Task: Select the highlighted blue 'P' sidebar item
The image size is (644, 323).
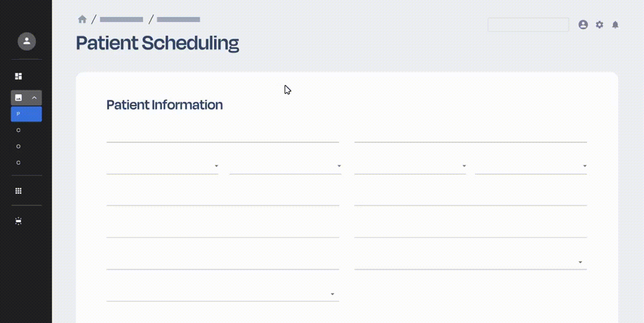Action: 26,114
